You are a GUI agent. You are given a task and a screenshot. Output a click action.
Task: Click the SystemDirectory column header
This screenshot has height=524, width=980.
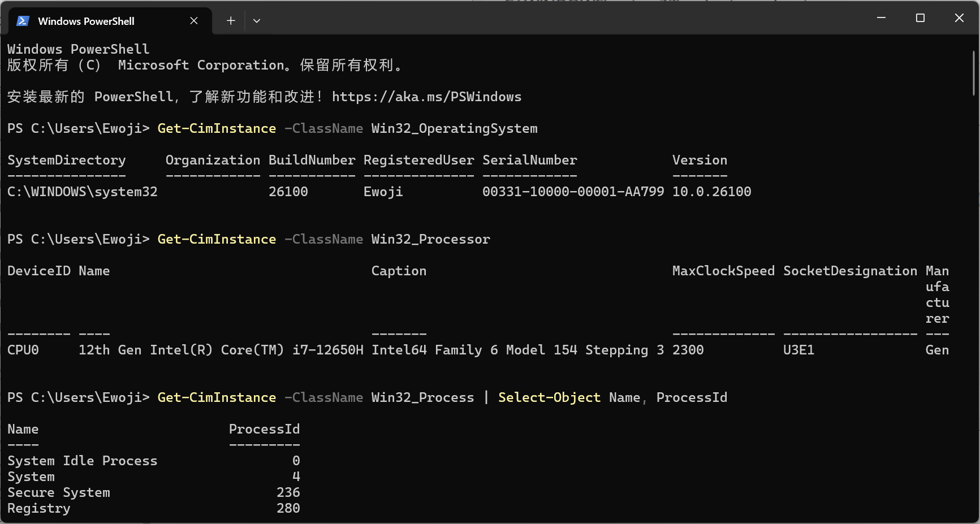point(67,160)
